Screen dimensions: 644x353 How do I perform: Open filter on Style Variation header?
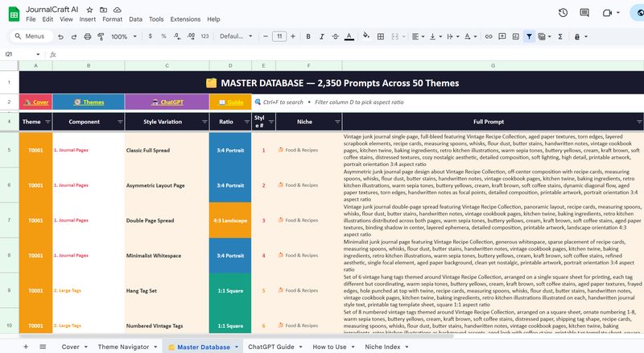pos(204,122)
